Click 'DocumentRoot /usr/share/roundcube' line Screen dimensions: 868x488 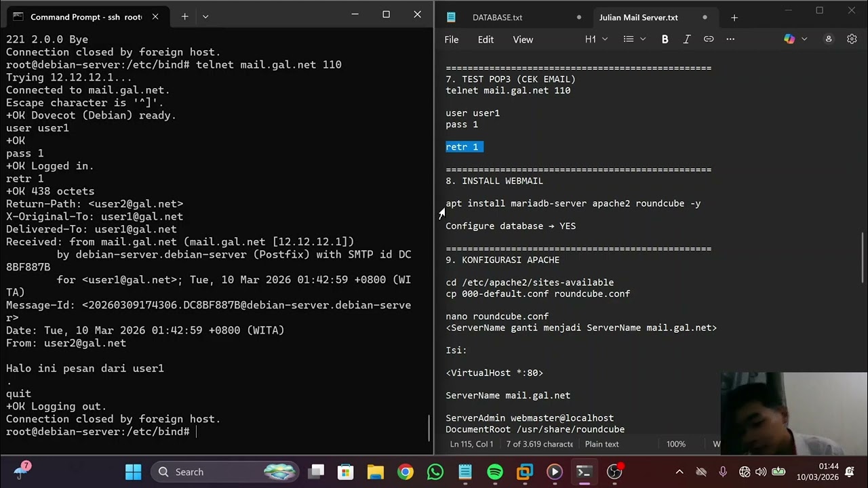pyautogui.click(x=535, y=430)
